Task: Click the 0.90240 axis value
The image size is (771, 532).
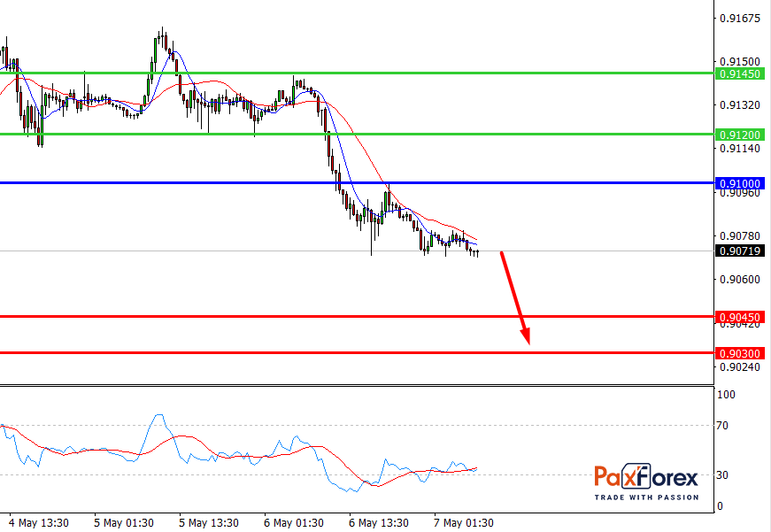Action: coord(739,367)
